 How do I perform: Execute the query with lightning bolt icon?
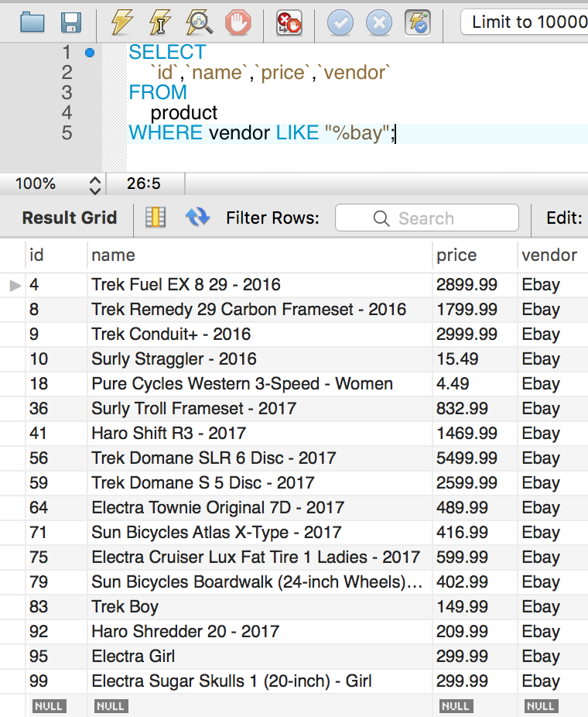pos(122,22)
